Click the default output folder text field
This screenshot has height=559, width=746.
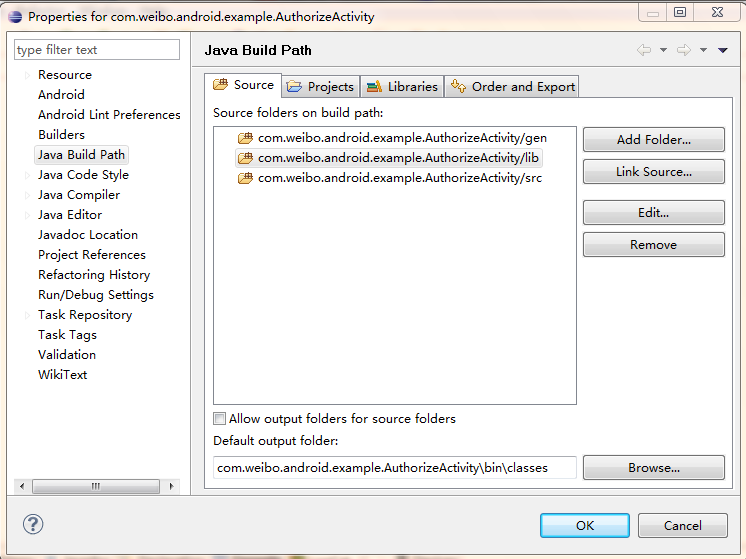[x=395, y=468]
